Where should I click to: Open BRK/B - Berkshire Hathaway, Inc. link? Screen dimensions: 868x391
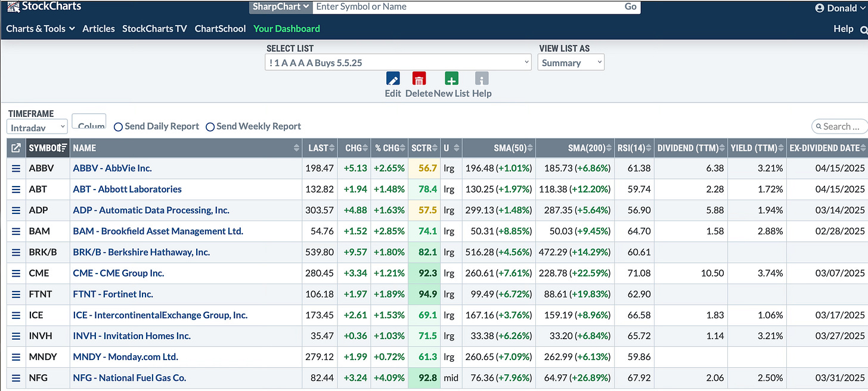tap(141, 252)
